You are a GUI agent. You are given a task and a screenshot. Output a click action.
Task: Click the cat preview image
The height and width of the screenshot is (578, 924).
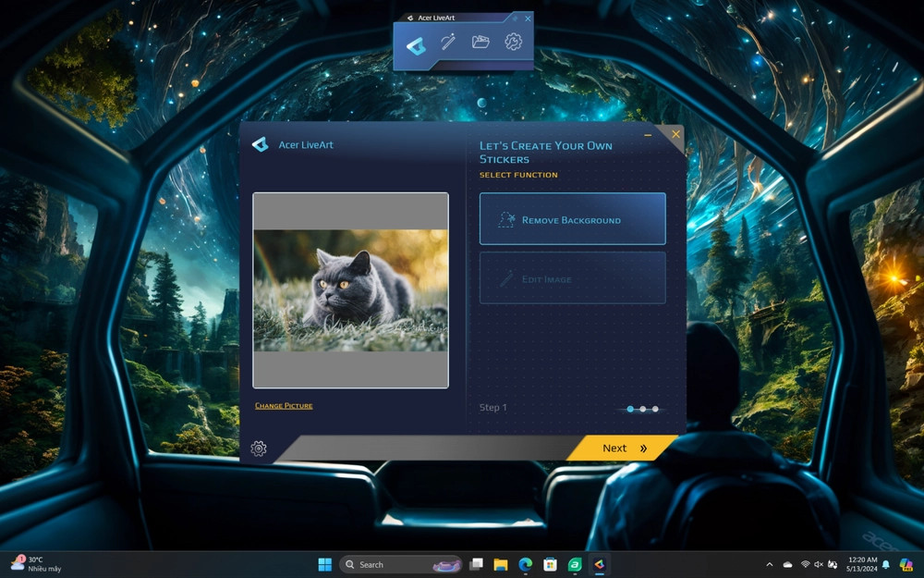350,290
